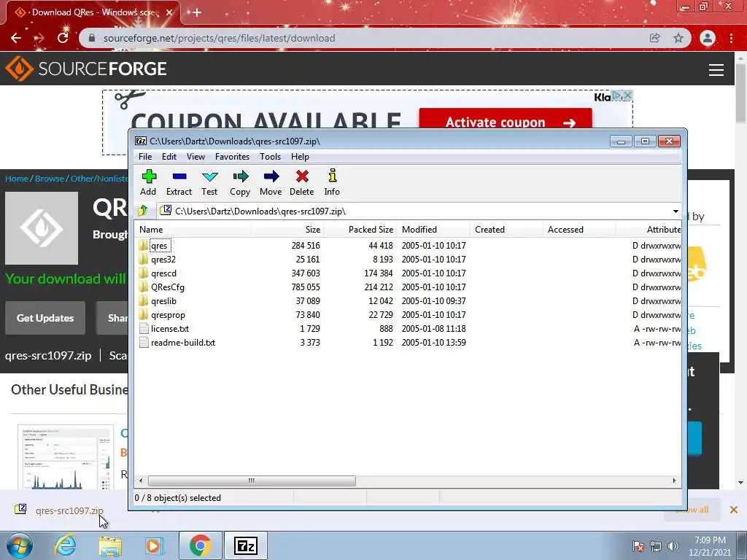Bookmark this page with the star icon
The width and height of the screenshot is (747, 560).
[x=678, y=38]
